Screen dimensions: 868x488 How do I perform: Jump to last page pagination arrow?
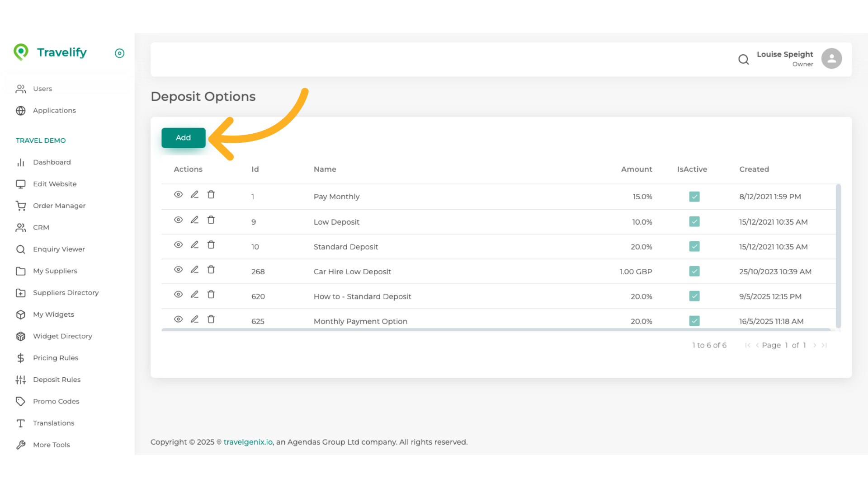point(824,345)
